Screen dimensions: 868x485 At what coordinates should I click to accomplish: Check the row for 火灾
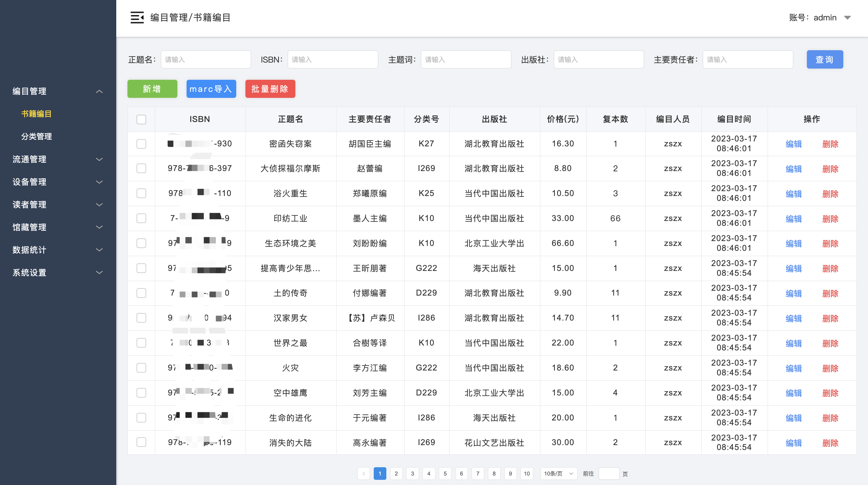click(x=141, y=368)
